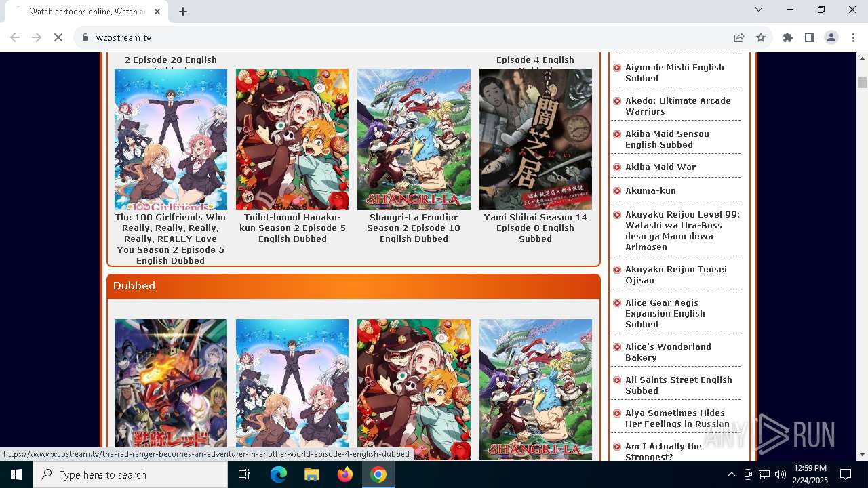Open Akiba Maid Sensou English Subbed
The height and width of the screenshot is (488, 868).
[667, 139]
